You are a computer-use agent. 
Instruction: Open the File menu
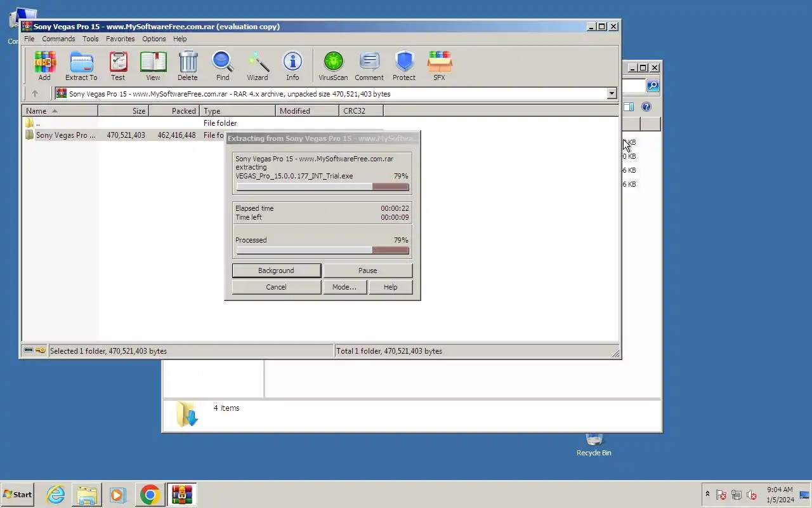tap(29, 39)
